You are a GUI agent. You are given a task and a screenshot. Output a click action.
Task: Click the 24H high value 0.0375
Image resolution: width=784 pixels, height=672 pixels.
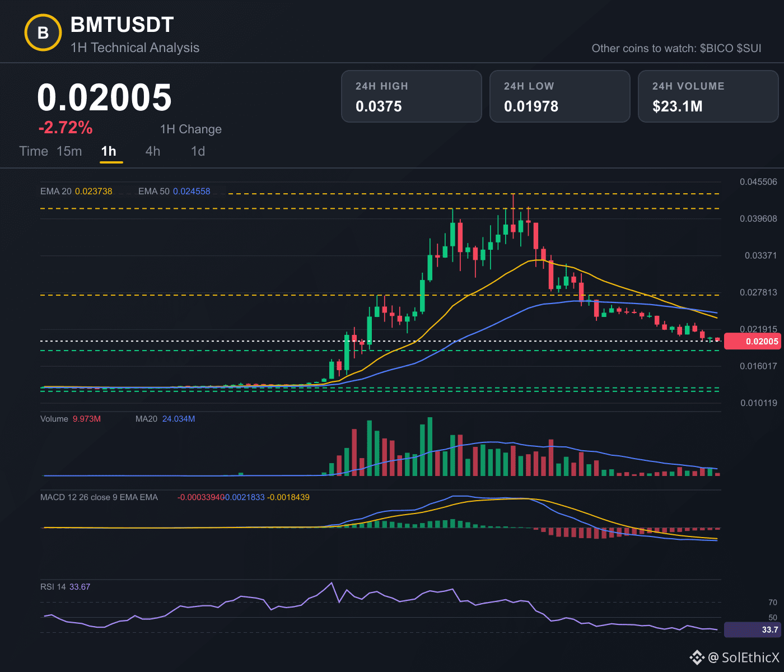379,106
